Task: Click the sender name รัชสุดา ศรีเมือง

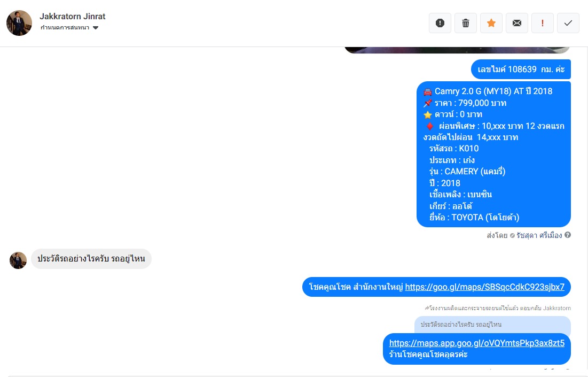Action: [x=539, y=235]
